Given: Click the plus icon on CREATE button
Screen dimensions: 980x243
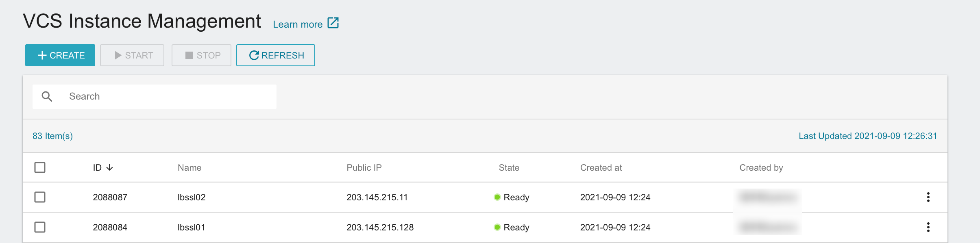Looking at the screenshot, I should 42,55.
